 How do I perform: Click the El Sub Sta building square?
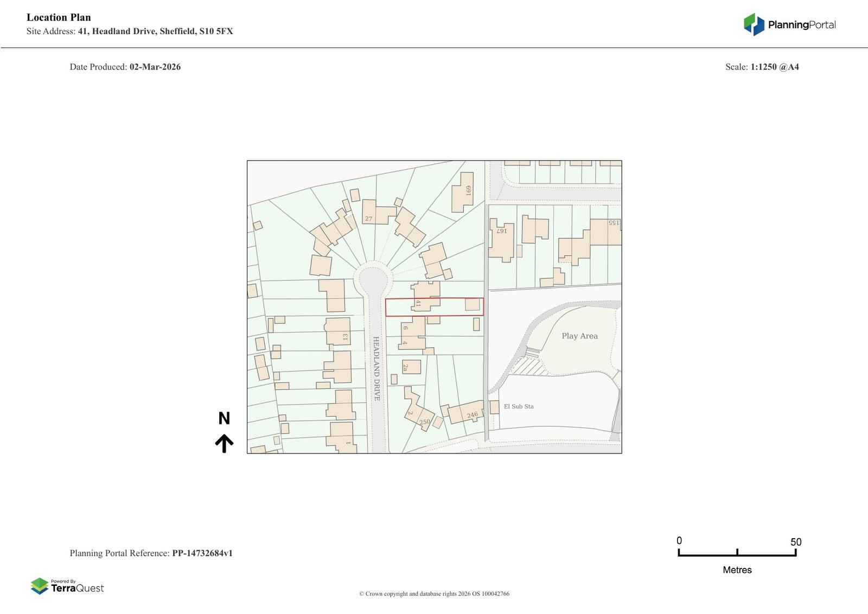pyautogui.click(x=494, y=407)
